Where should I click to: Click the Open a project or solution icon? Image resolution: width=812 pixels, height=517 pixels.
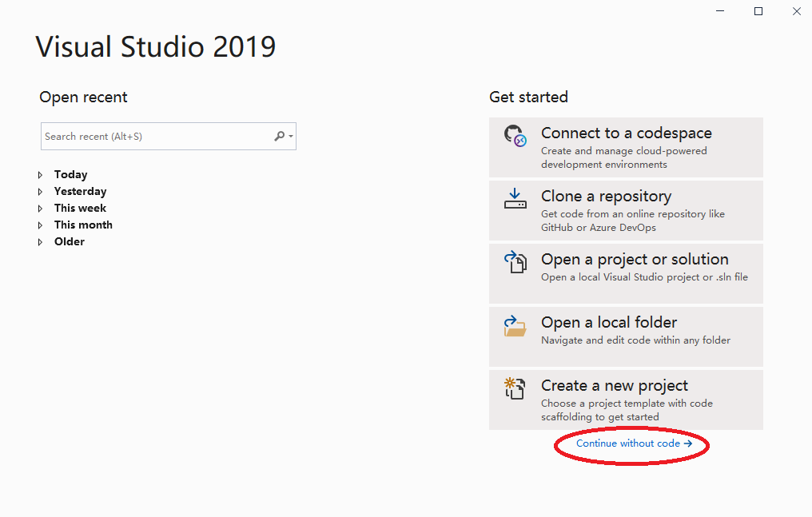[x=515, y=262]
